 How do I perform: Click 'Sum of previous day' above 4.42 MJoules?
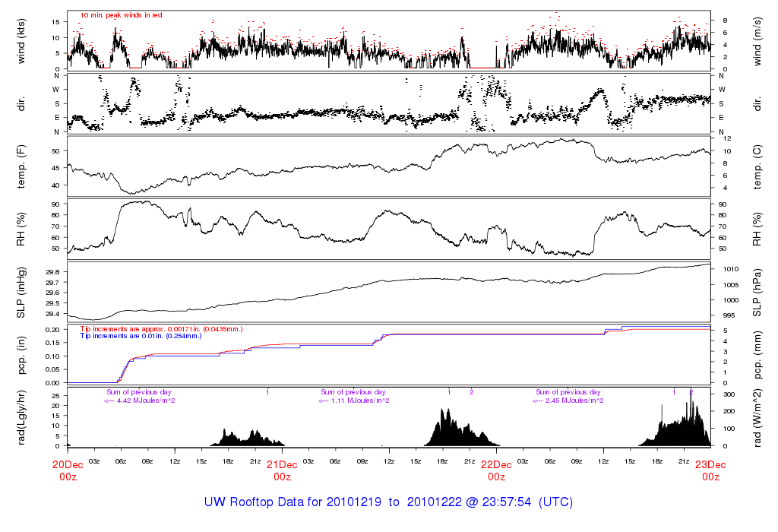coord(139,392)
